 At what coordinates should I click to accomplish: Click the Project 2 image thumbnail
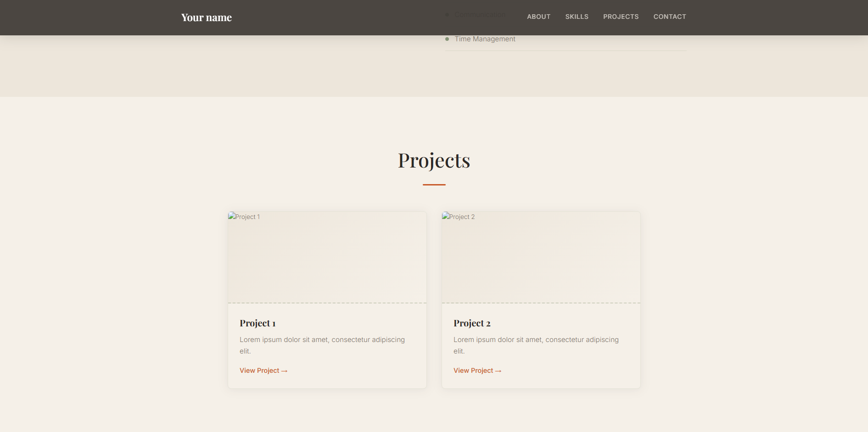[x=541, y=257]
